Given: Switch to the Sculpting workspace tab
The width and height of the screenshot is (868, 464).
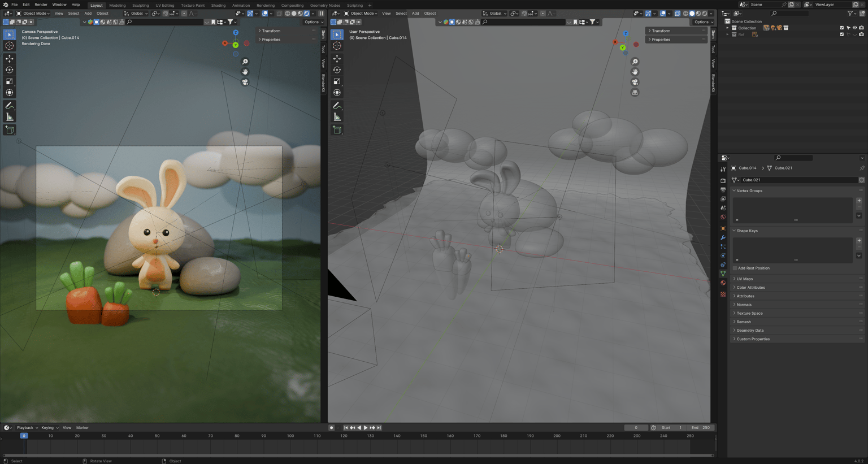Looking at the screenshot, I should [140, 5].
